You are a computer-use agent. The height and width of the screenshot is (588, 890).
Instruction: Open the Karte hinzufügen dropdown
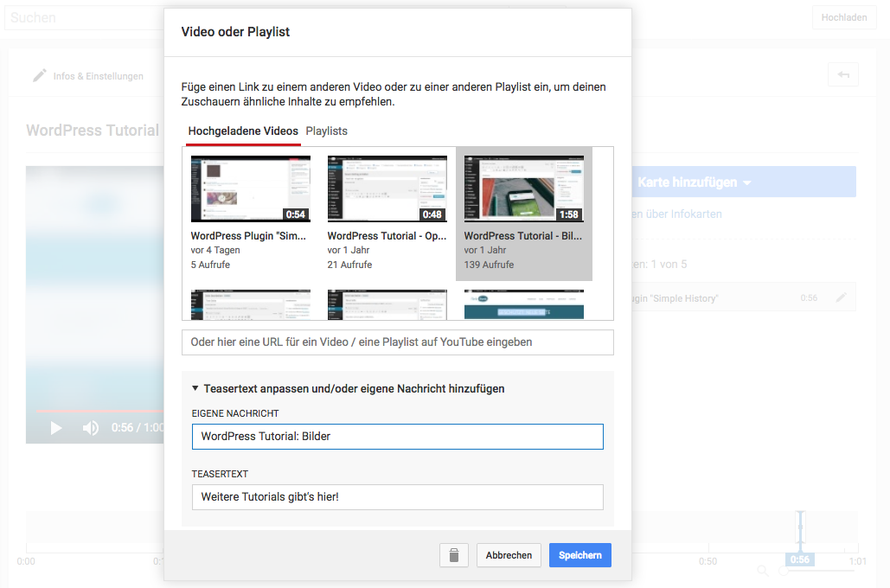click(694, 182)
